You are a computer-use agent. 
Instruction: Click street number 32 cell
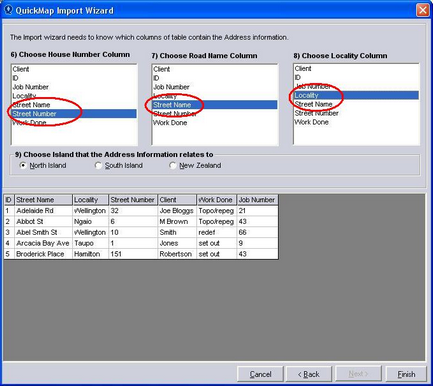[x=133, y=211]
